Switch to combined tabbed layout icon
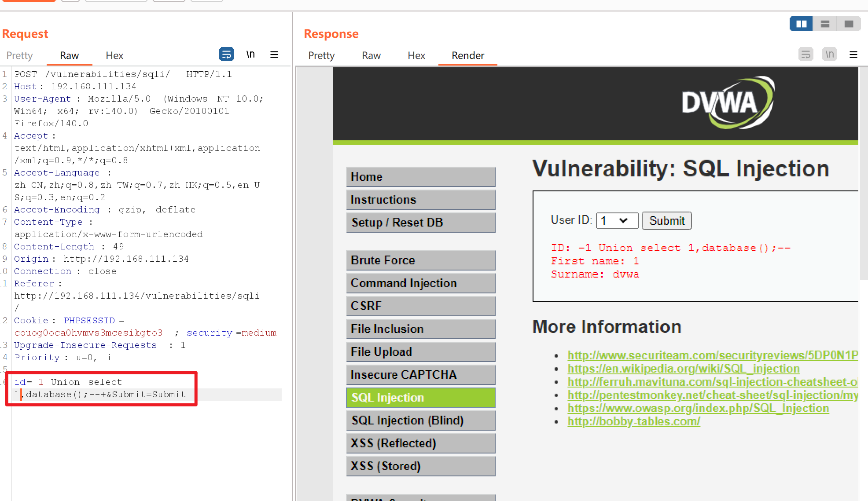This screenshot has width=868, height=501. [x=849, y=24]
